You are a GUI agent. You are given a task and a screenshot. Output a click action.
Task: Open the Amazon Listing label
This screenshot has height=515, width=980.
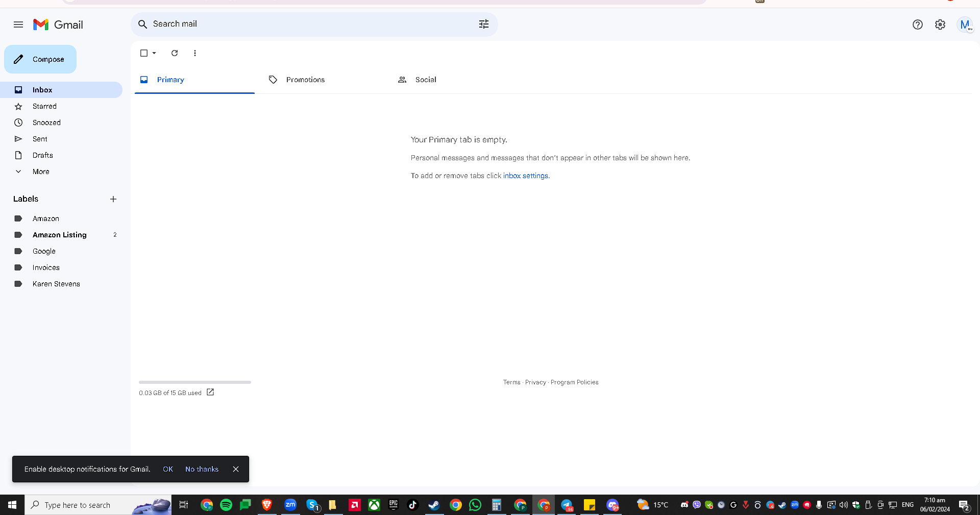tap(61, 235)
